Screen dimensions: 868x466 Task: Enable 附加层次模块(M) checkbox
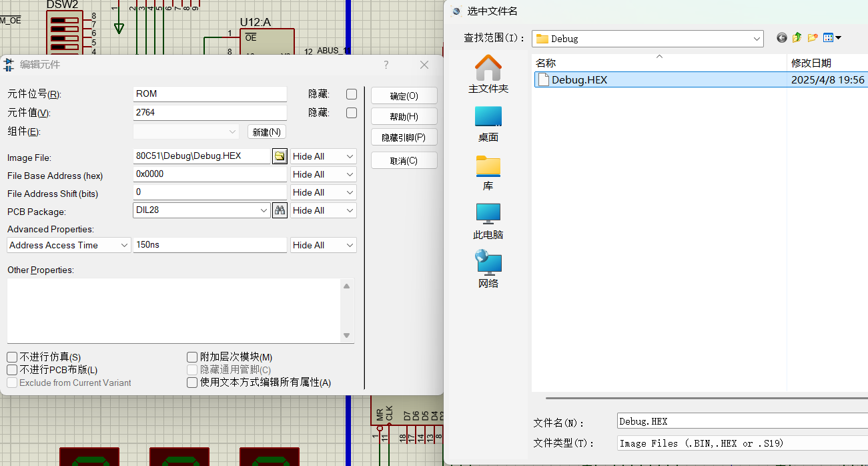click(192, 357)
